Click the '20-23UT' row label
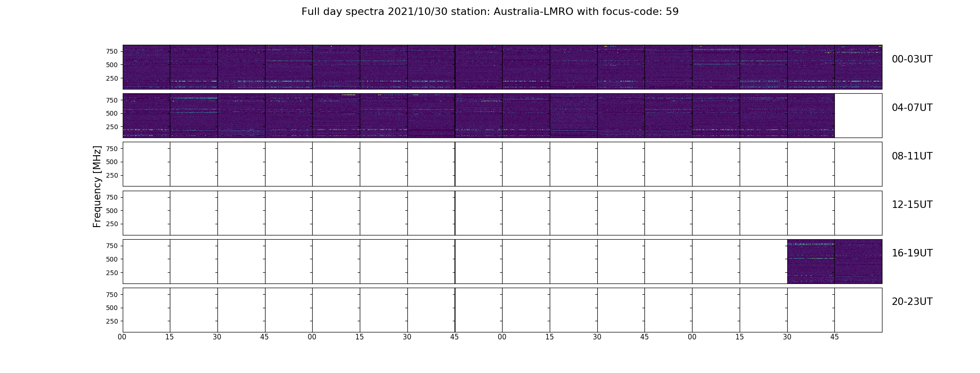Screen dimensions: 980x373 click(912, 302)
